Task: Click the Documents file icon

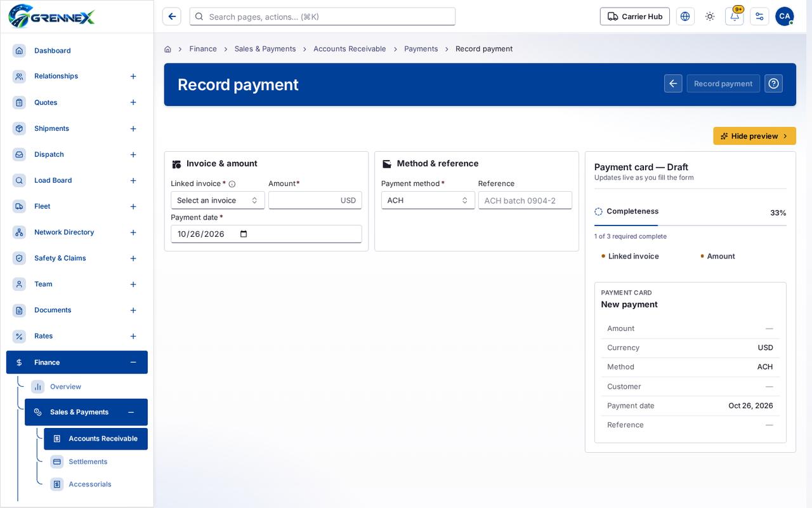Action: pyautogui.click(x=19, y=311)
